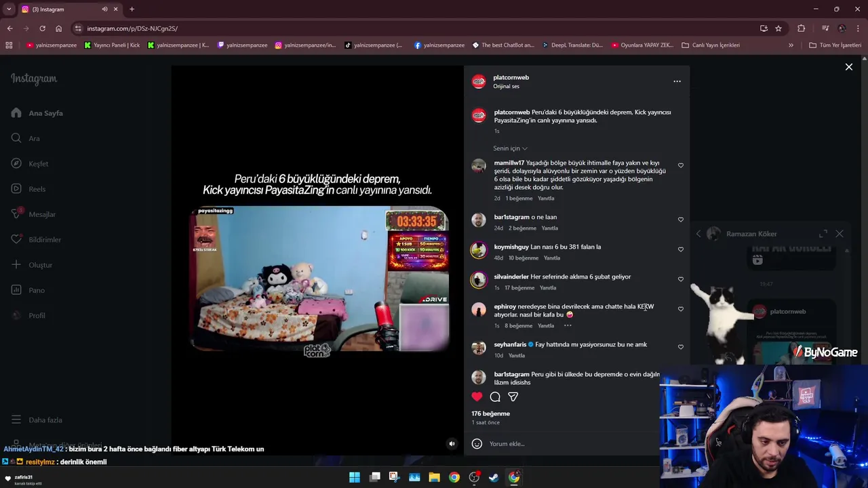The image size is (868, 488).
Task: Open the three-dot post options menu
Action: pos(677,81)
